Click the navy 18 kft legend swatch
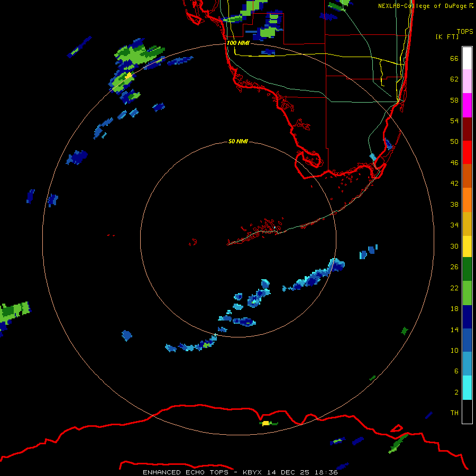This screenshot has width=476, height=476. (x=467, y=317)
